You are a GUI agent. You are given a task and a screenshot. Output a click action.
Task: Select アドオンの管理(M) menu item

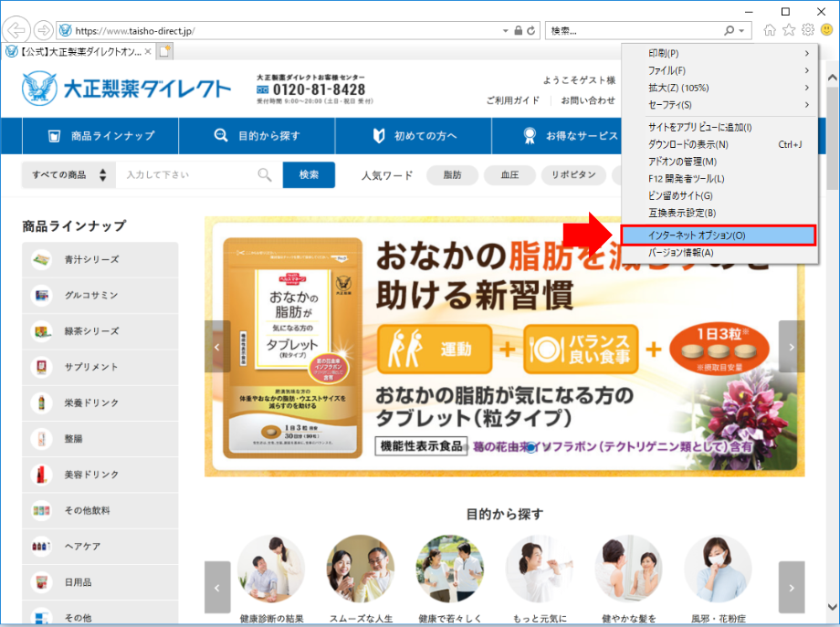click(719, 162)
